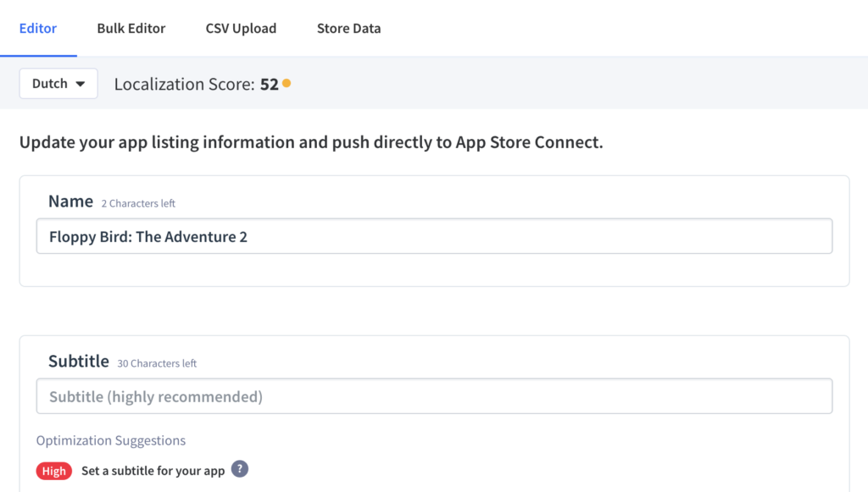The width and height of the screenshot is (868, 492).
Task: Click the App Store Connect instruction heading
Action: click(311, 142)
